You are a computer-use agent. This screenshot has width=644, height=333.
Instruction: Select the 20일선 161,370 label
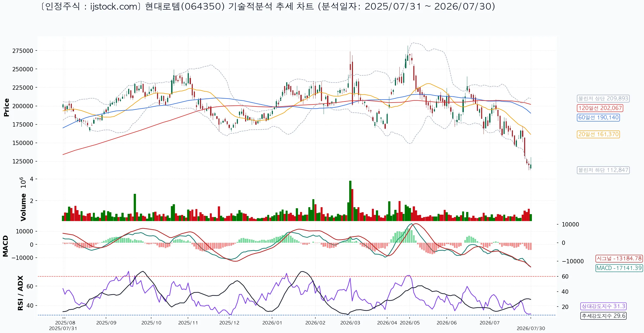pos(598,134)
